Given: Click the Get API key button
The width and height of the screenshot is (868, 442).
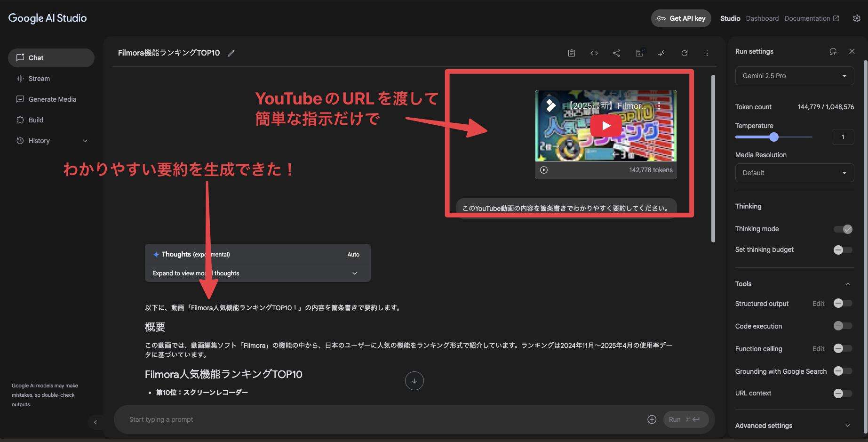Looking at the screenshot, I should coord(681,18).
